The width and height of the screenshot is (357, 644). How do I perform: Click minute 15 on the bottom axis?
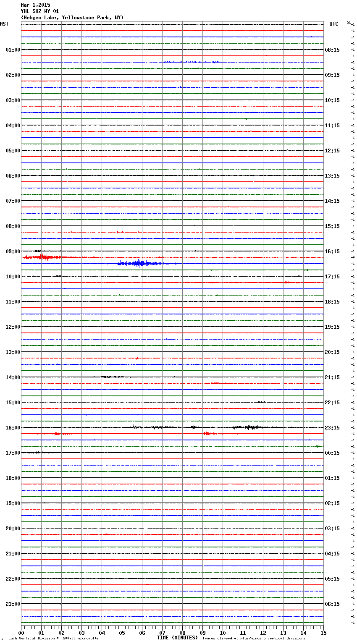coord(323,633)
